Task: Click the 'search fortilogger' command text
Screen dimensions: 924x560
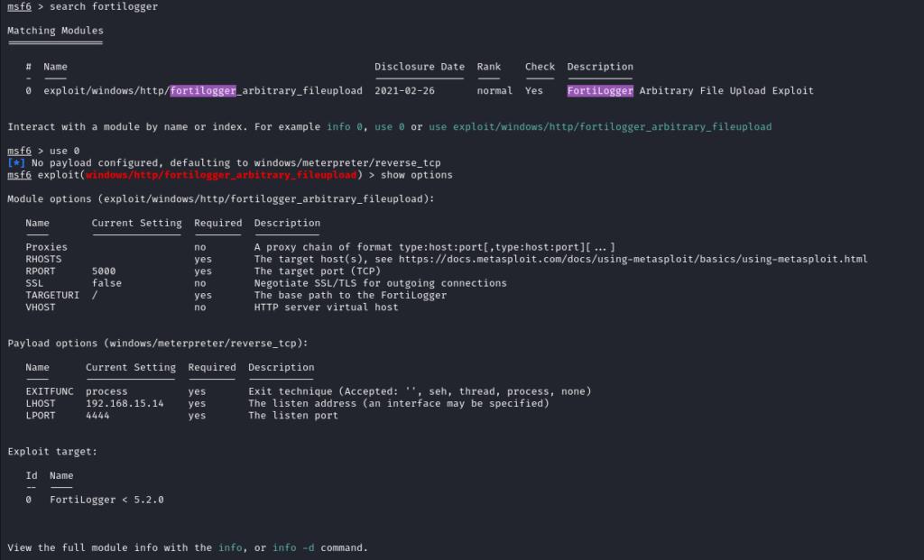Action: [x=104, y=6]
